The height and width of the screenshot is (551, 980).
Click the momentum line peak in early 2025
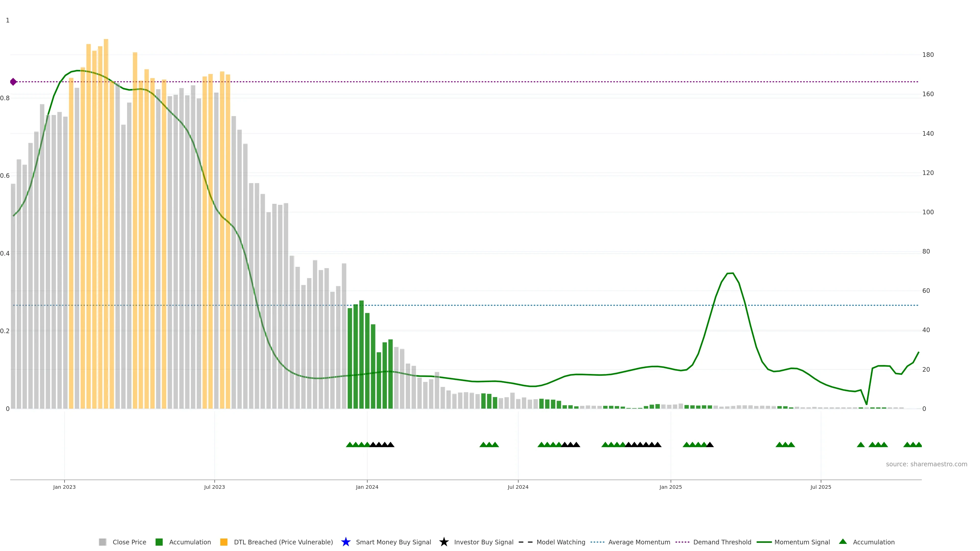[730, 273]
